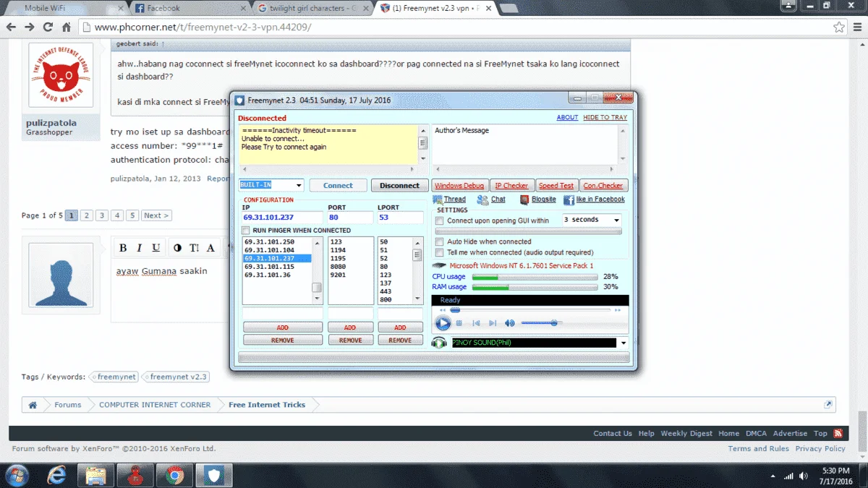Go to page 2 of the thread

pos(87,215)
